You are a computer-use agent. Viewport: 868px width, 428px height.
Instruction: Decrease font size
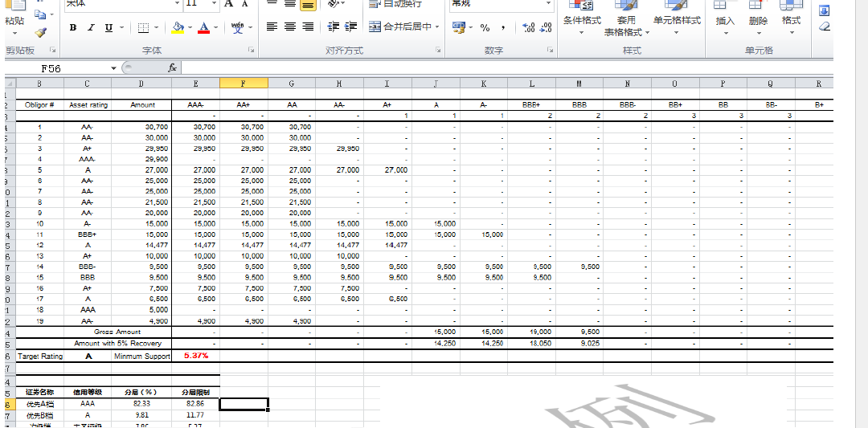click(244, 5)
